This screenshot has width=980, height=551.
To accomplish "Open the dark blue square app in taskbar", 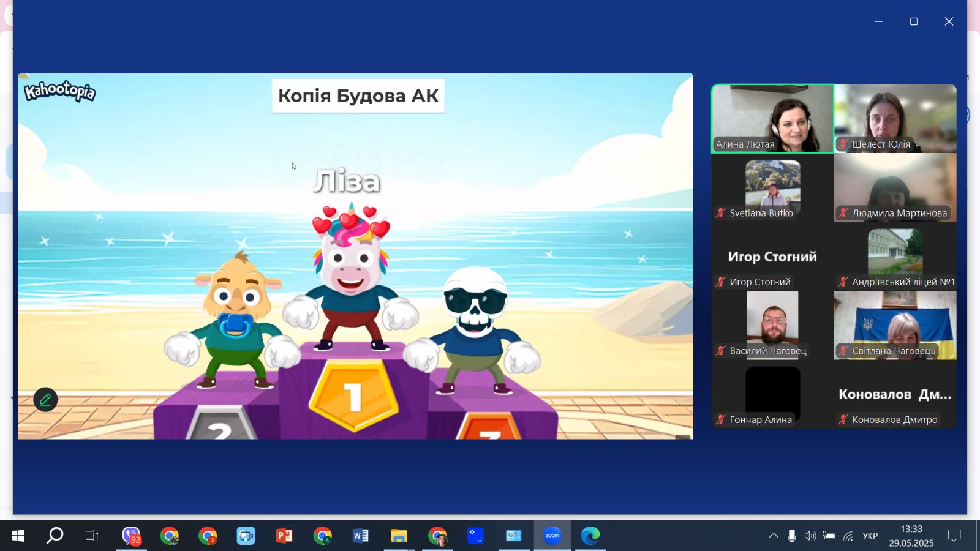I will click(x=475, y=536).
